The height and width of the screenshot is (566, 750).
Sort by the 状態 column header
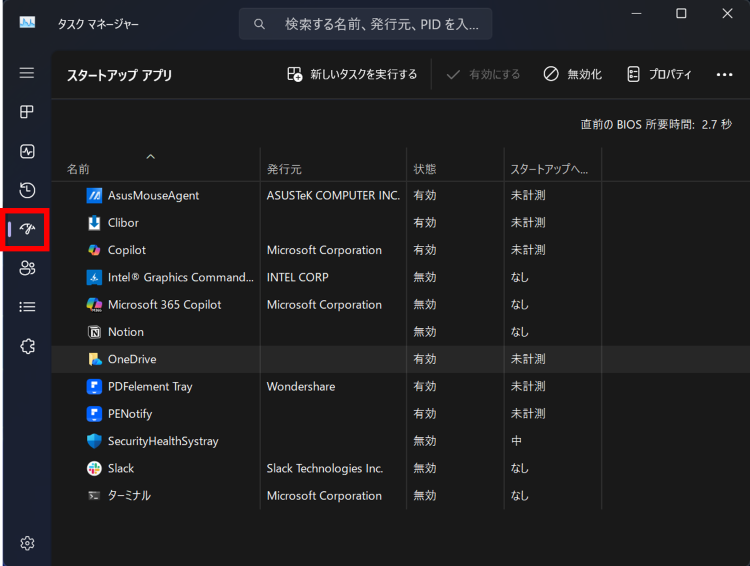tap(425, 169)
